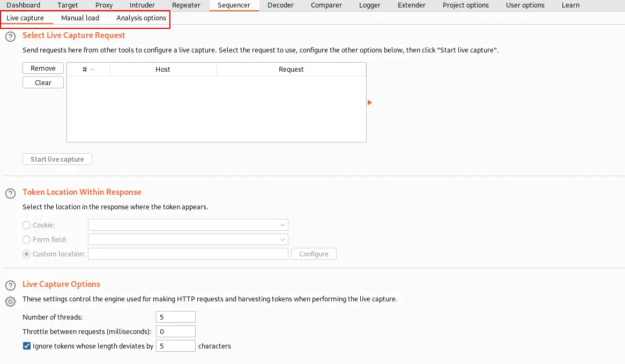The image size is (625, 364).
Task: Open help for Token Location Within Response
Action: click(10, 193)
